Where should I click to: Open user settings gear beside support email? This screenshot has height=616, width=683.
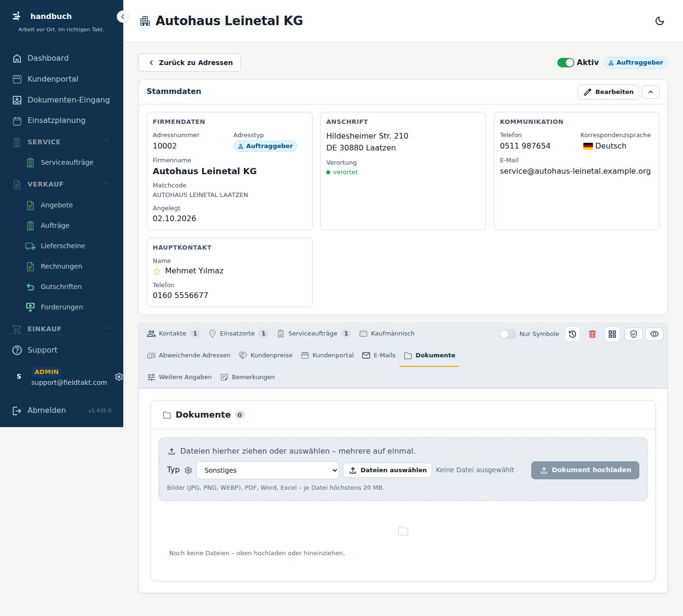(119, 376)
